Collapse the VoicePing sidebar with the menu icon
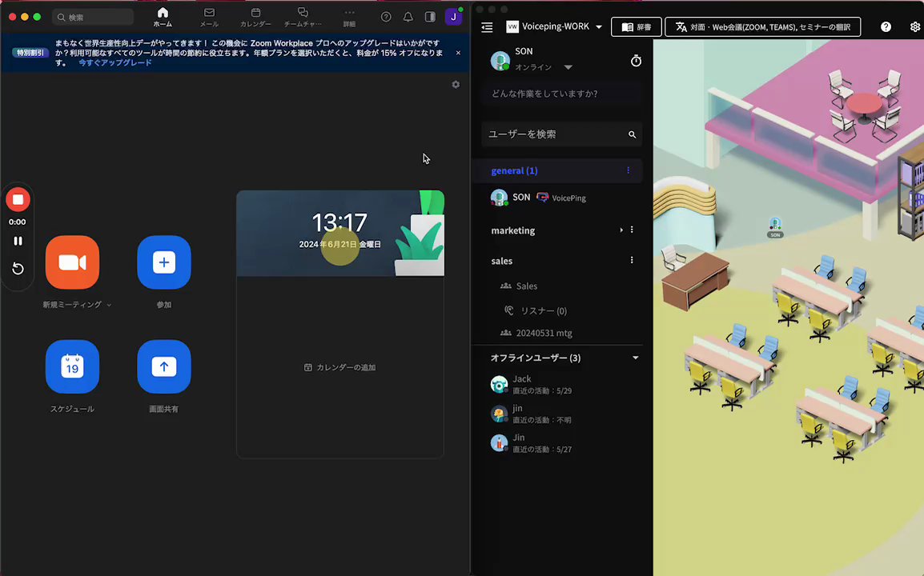Screen dimensions: 924x576 [487, 27]
